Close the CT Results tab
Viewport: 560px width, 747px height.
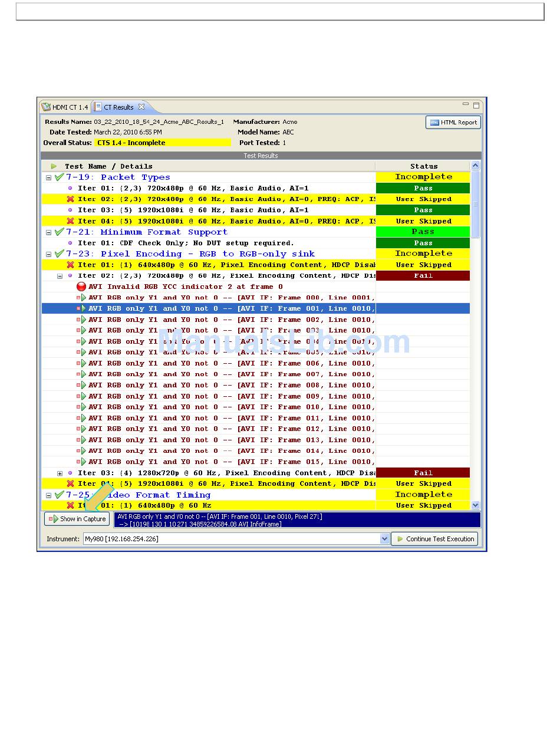point(141,107)
